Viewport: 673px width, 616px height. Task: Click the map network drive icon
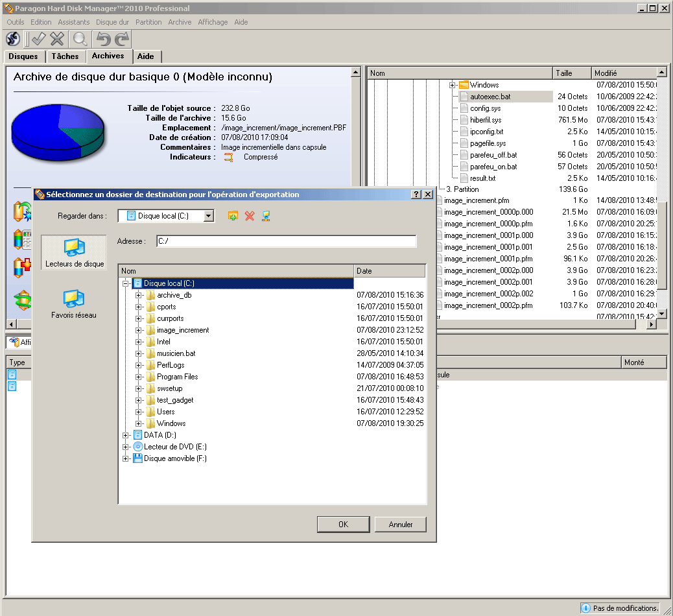pyautogui.click(x=266, y=216)
